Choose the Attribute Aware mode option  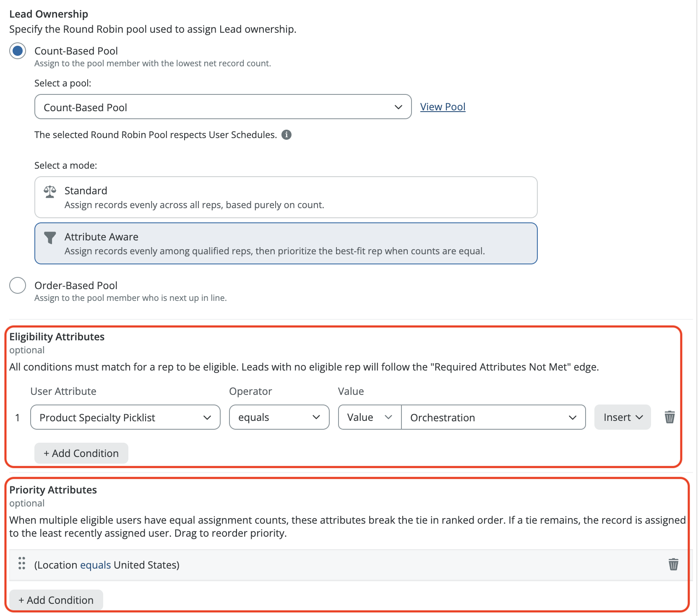click(x=286, y=243)
